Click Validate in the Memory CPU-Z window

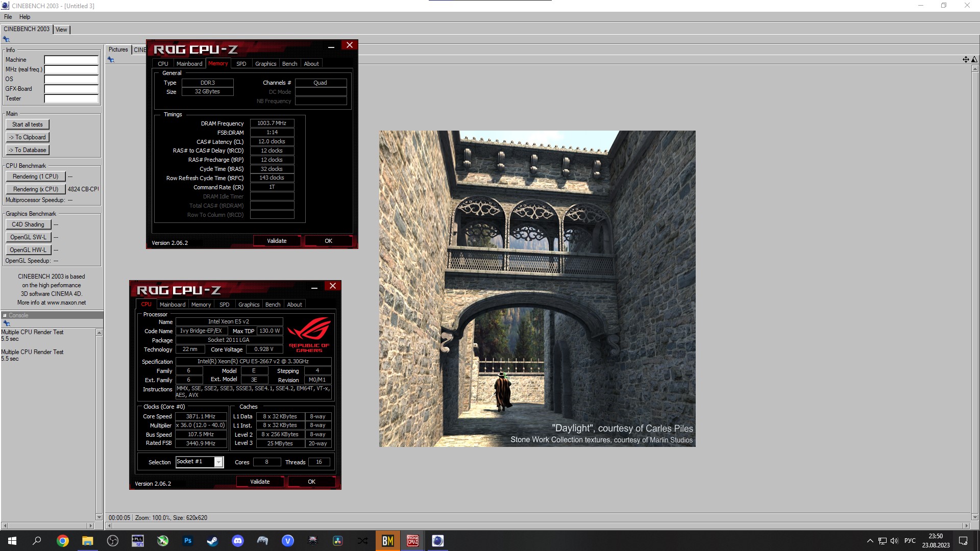pyautogui.click(x=277, y=241)
